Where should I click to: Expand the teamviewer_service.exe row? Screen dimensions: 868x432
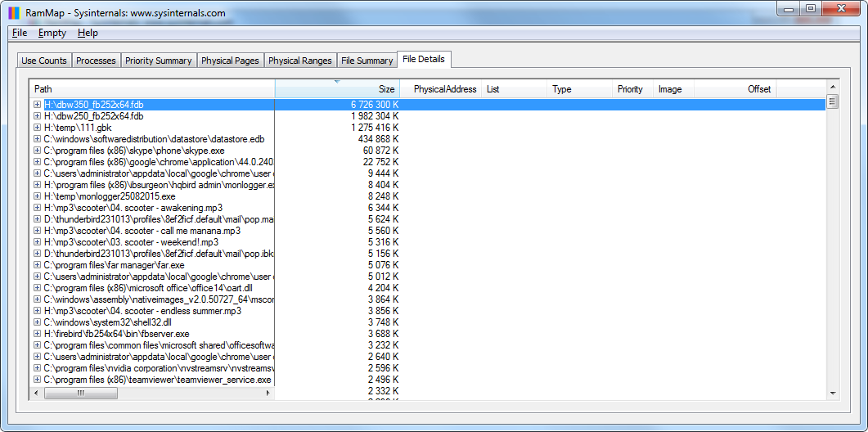tap(37, 380)
